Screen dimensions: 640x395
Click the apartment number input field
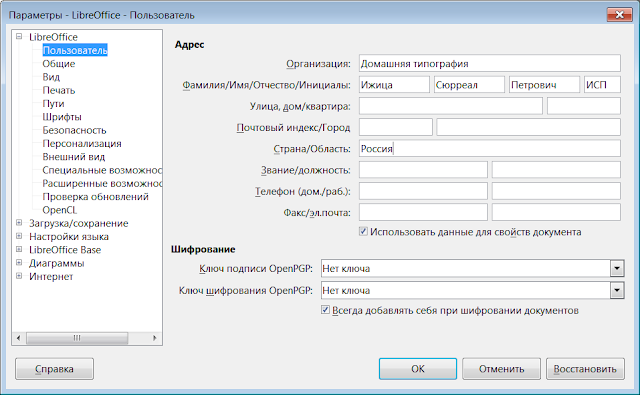coord(584,106)
